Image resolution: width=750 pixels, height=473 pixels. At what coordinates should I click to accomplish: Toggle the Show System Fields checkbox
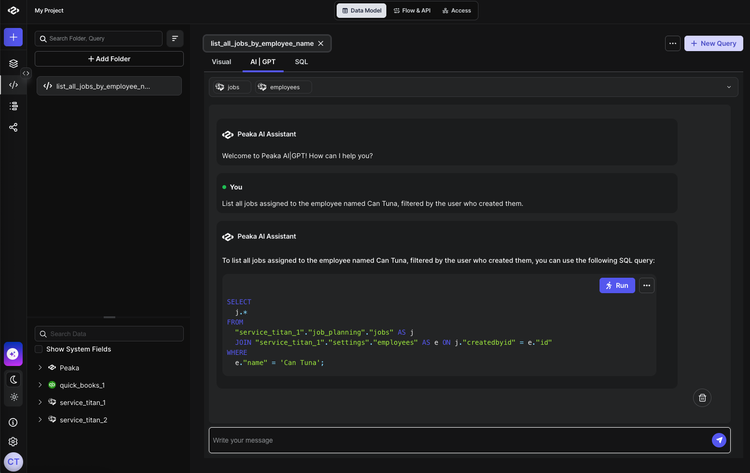click(x=39, y=349)
